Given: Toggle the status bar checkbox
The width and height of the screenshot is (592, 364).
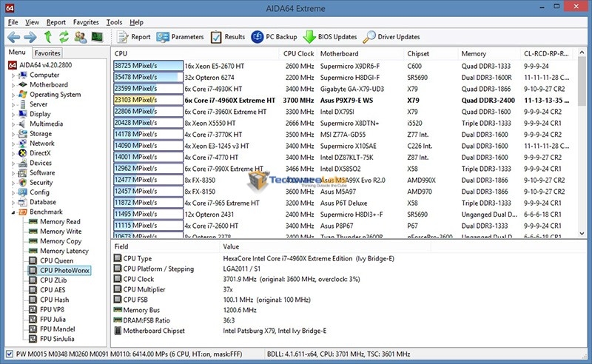Looking at the screenshot, I should pos(10,354).
